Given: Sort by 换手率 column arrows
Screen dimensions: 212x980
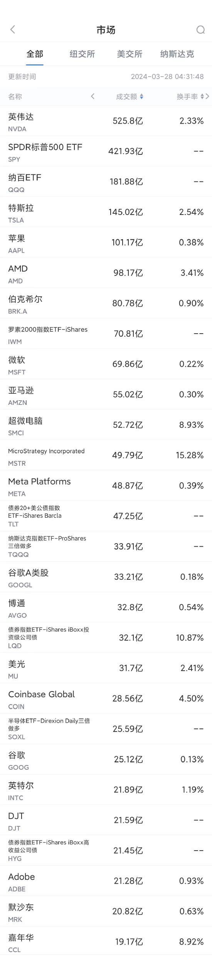Looking at the screenshot, I should (202, 97).
